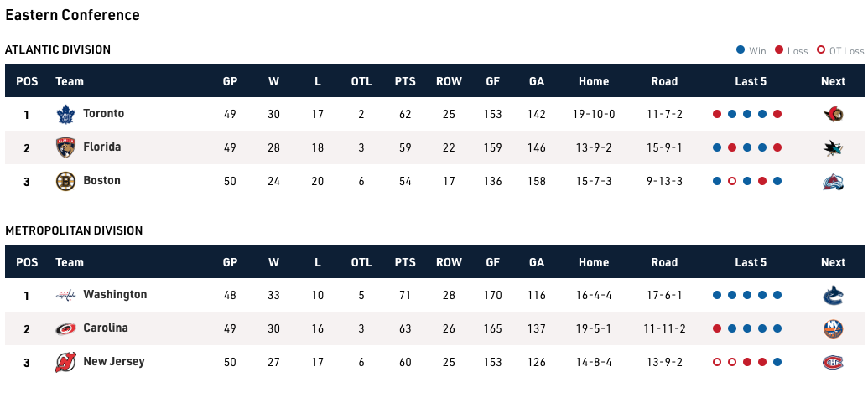This screenshot has height=398, width=868.
Task: Click the Boston Bruins team logo
Action: (x=65, y=181)
